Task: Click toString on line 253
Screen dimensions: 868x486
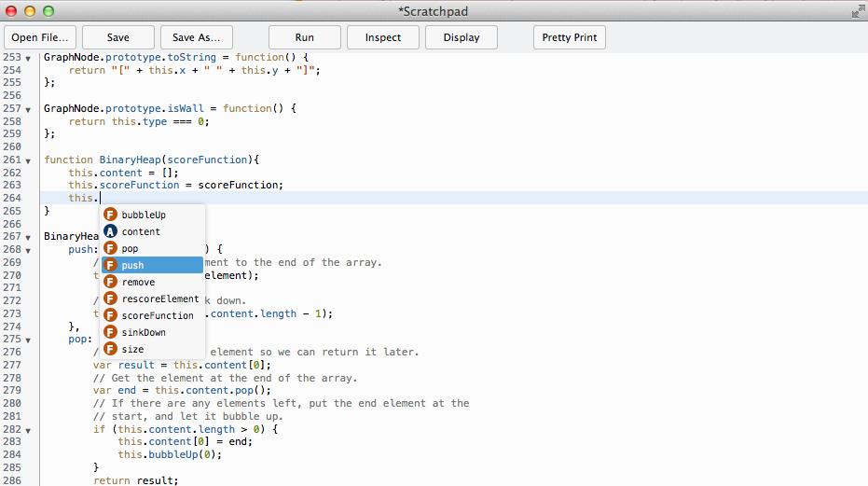Action: pos(191,57)
